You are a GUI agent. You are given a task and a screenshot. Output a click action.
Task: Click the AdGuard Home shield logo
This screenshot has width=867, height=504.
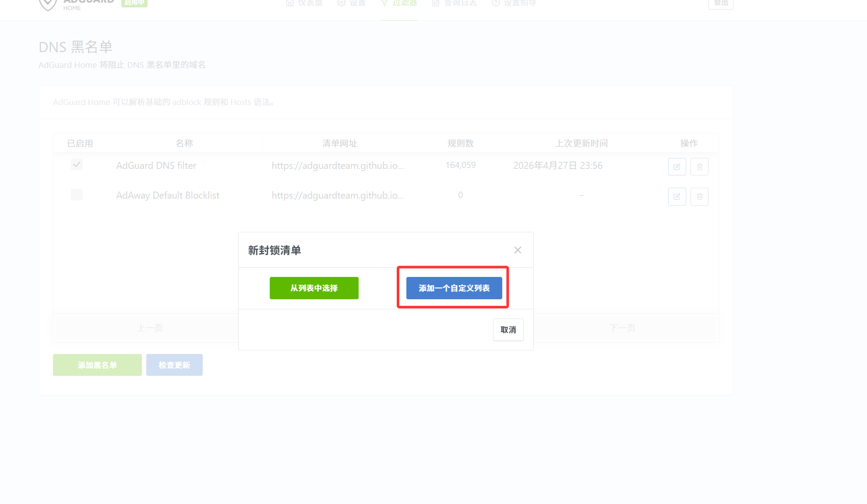pos(48,4)
